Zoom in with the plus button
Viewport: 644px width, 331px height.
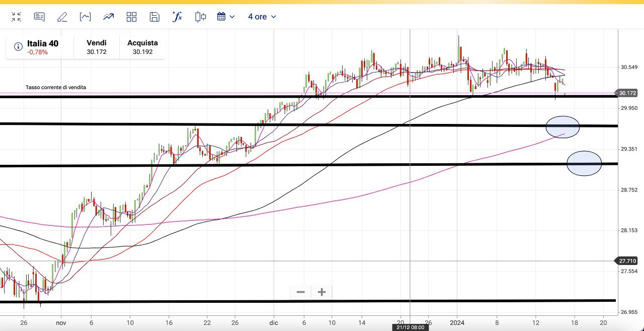[322, 292]
